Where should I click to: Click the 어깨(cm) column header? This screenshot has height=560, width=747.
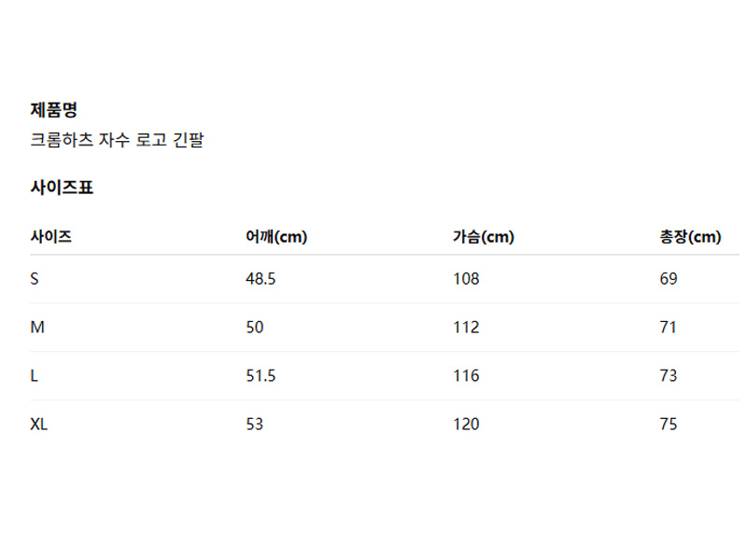[x=275, y=237]
